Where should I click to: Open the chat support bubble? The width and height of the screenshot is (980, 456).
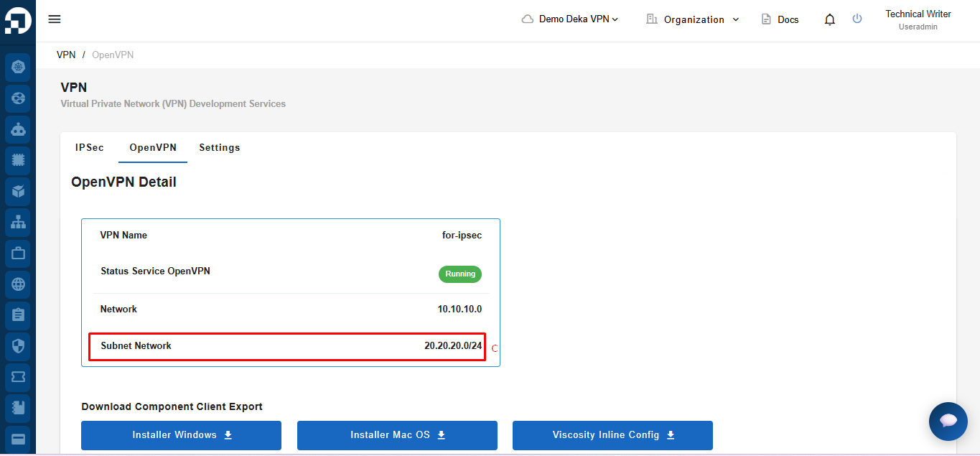point(948,422)
